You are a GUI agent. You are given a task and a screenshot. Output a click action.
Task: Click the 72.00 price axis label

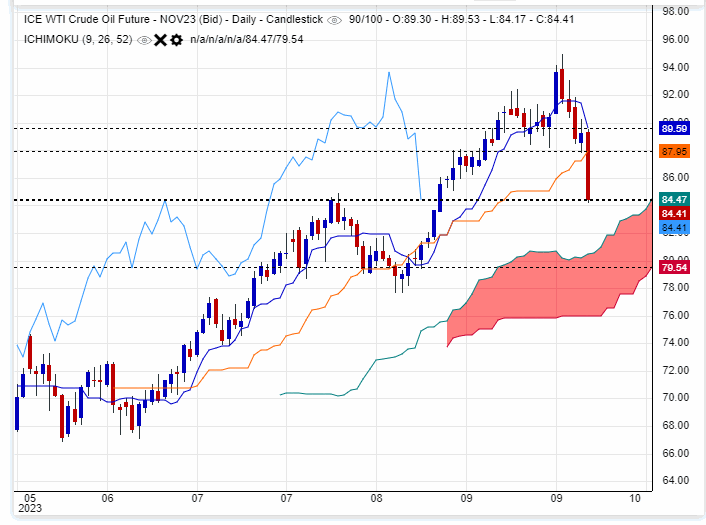coord(676,370)
